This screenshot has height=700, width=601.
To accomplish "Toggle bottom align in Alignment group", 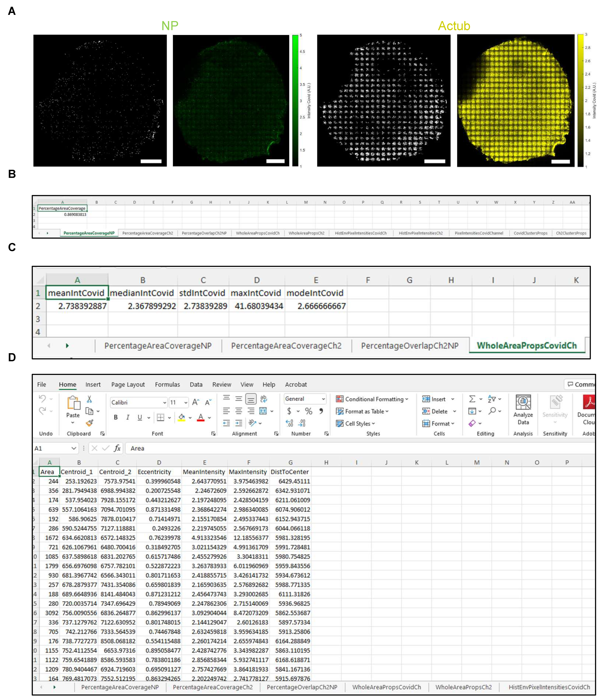I will [251, 399].
